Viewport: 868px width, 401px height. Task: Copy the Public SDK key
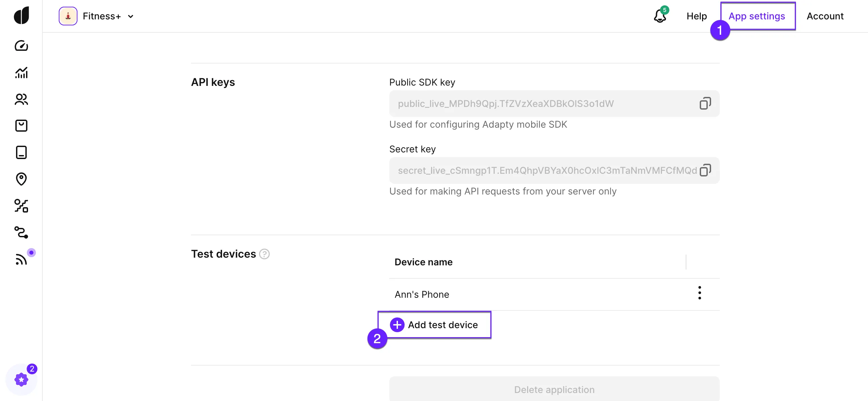[705, 104]
